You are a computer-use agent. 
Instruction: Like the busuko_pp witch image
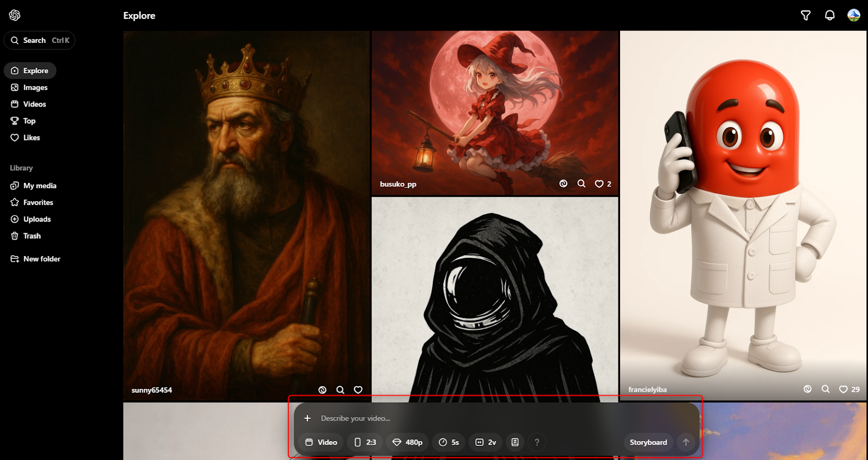(x=599, y=184)
